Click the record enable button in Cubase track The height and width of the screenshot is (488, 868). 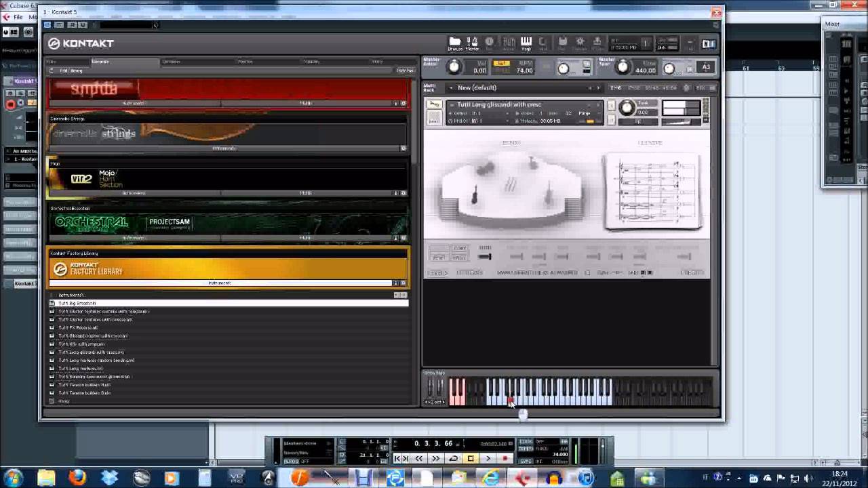(11, 104)
